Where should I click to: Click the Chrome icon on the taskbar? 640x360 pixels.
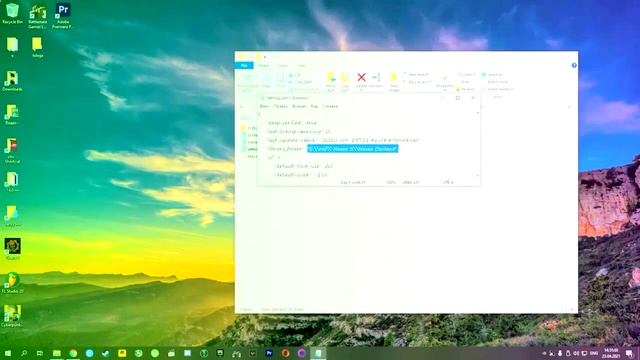tap(73, 353)
